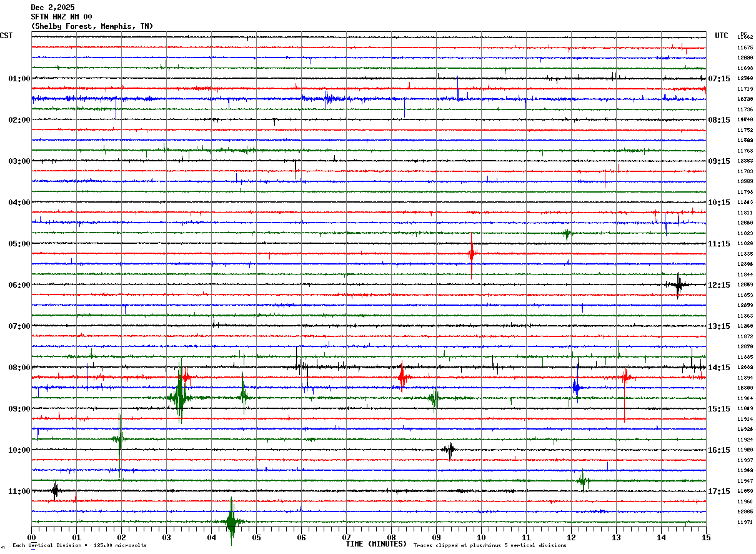Click 'Each Vertical Division = 125.00 microvolts' note
Screen dimensions: 756x554
coord(79,546)
